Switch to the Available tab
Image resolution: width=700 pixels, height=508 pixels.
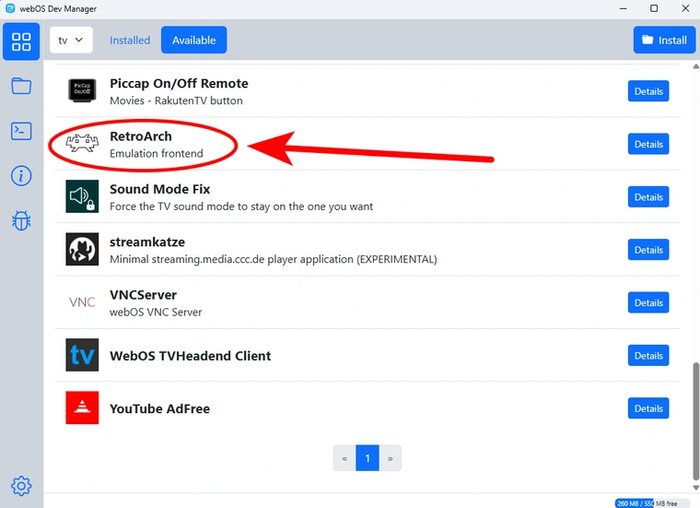tap(194, 40)
